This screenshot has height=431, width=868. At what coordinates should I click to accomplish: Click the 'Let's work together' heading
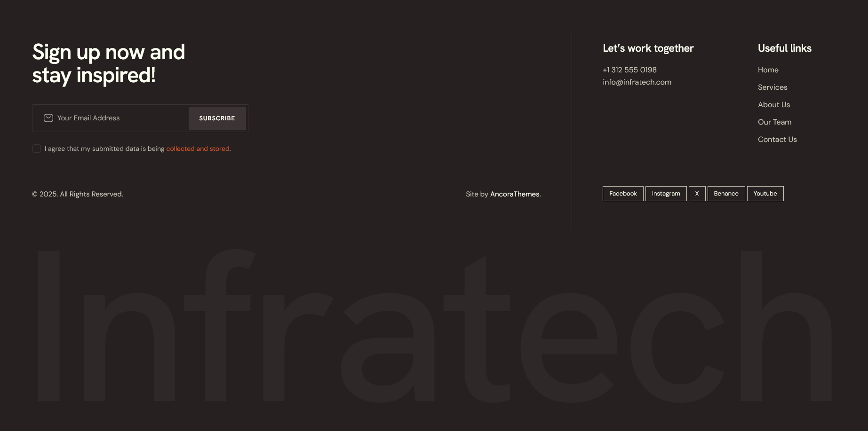(x=648, y=48)
